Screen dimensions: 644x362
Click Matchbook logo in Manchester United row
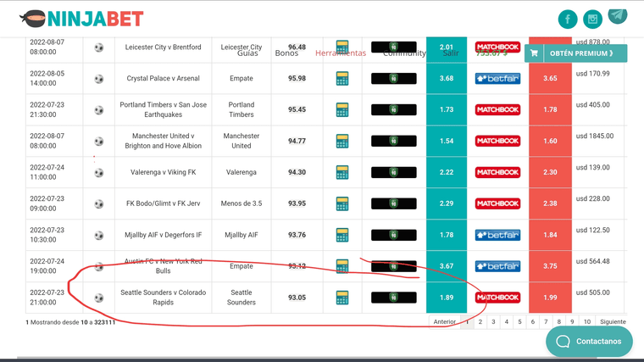497,141
